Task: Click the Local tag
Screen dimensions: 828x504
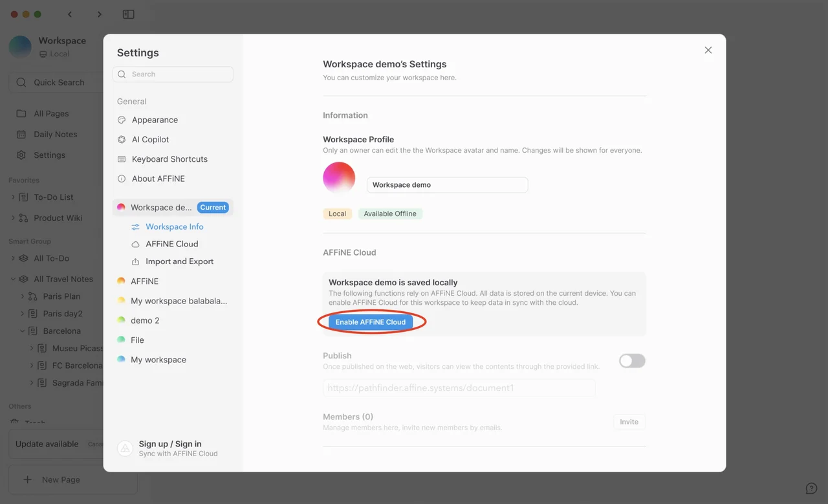Action: (x=338, y=214)
